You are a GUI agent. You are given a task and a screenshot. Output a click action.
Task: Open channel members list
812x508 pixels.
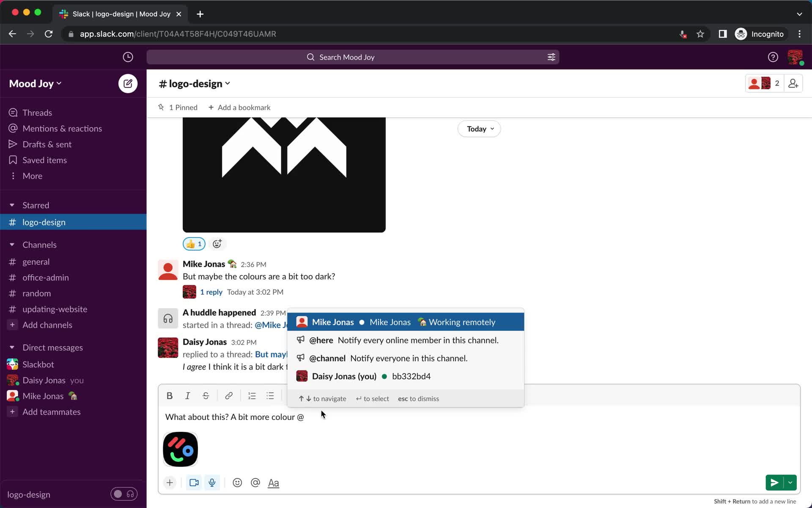point(765,83)
